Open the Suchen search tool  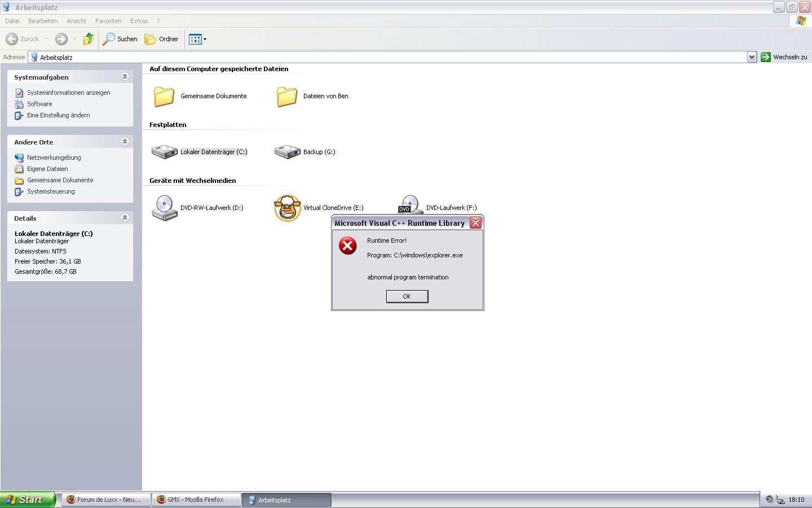tap(120, 39)
